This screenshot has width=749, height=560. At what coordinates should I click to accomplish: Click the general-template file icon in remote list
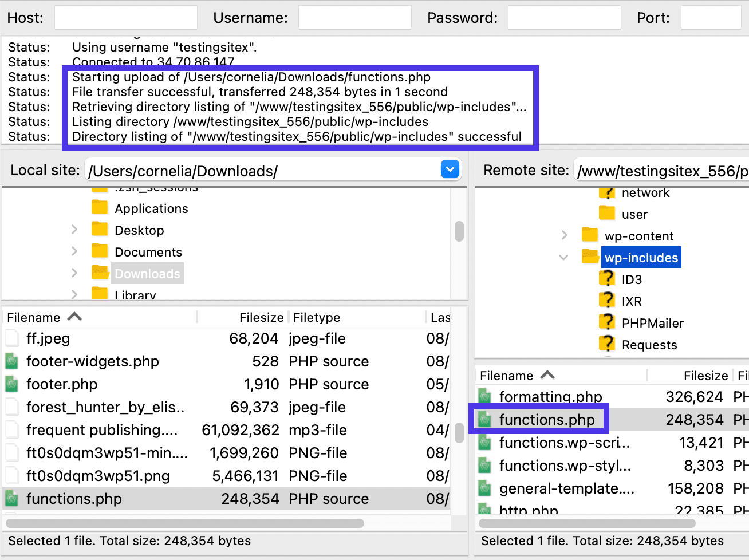point(484,488)
